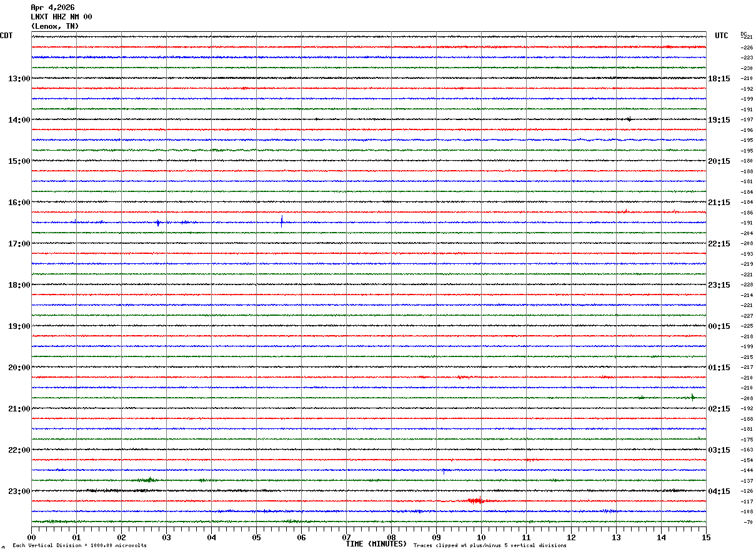Click the "TIME (MINUTES)" axis title
Image resolution: width=756 pixels, height=554 pixels.
[x=376, y=544]
